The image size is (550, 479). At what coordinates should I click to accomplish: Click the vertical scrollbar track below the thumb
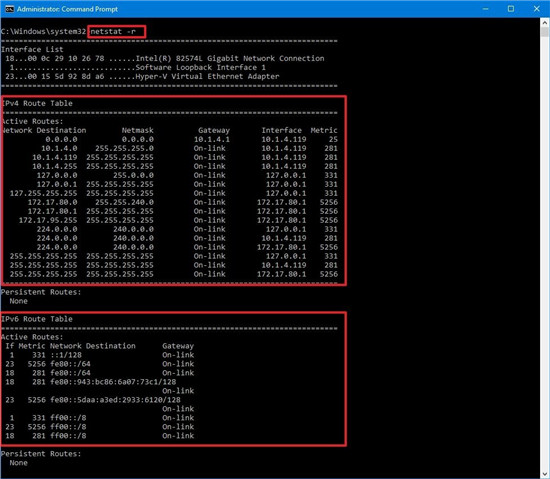(544, 252)
